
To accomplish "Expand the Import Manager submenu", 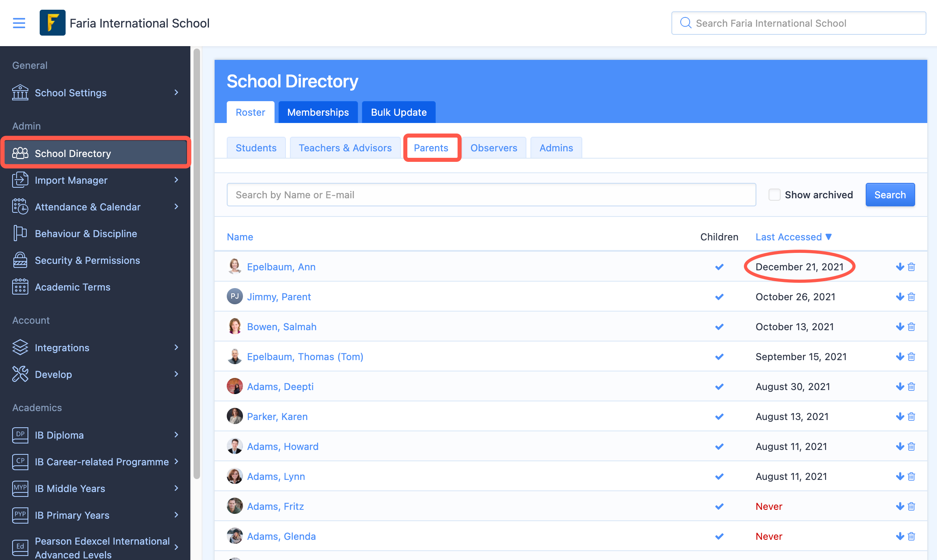I will (176, 180).
